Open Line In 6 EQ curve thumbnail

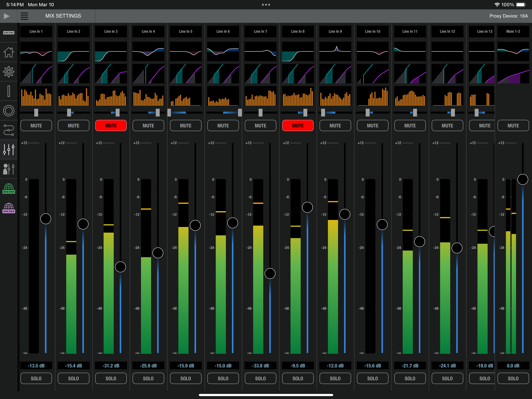223,51
